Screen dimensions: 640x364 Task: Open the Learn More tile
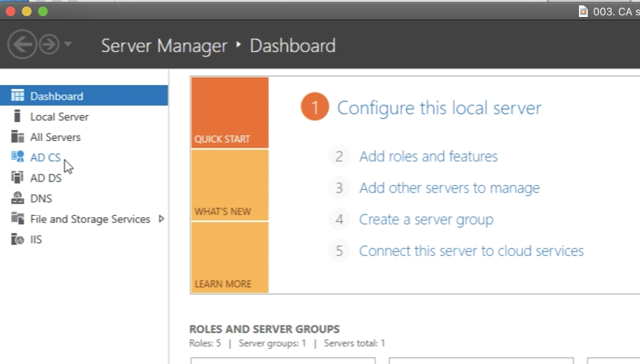tap(230, 257)
